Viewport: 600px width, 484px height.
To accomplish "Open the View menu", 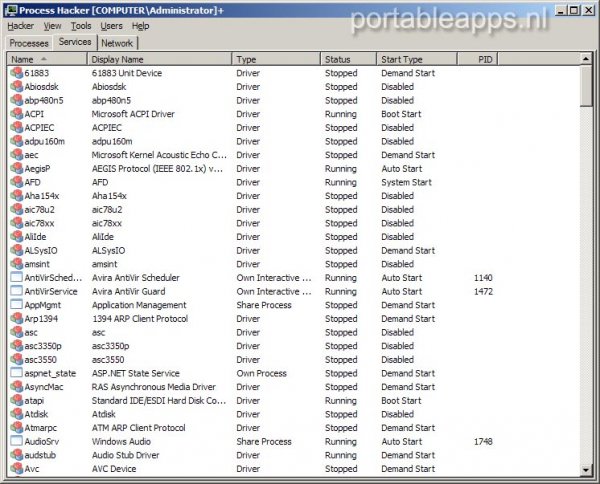I will pyautogui.click(x=52, y=26).
